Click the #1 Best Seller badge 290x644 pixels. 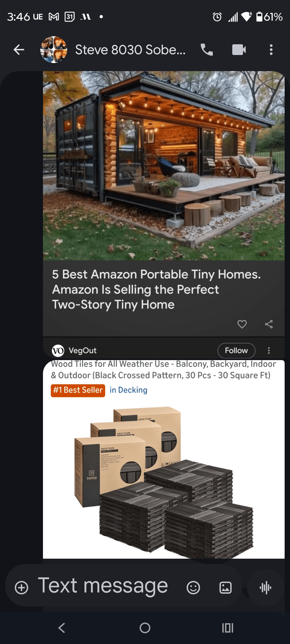click(78, 390)
